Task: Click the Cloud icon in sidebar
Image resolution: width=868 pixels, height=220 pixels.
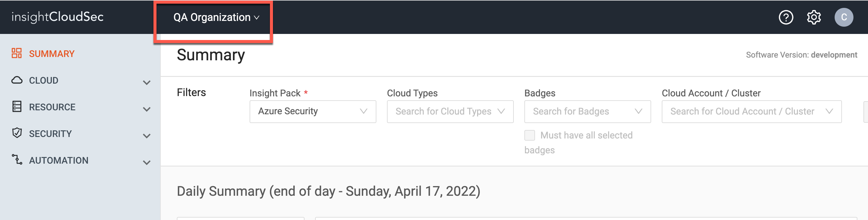Action: click(x=17, y=80)
